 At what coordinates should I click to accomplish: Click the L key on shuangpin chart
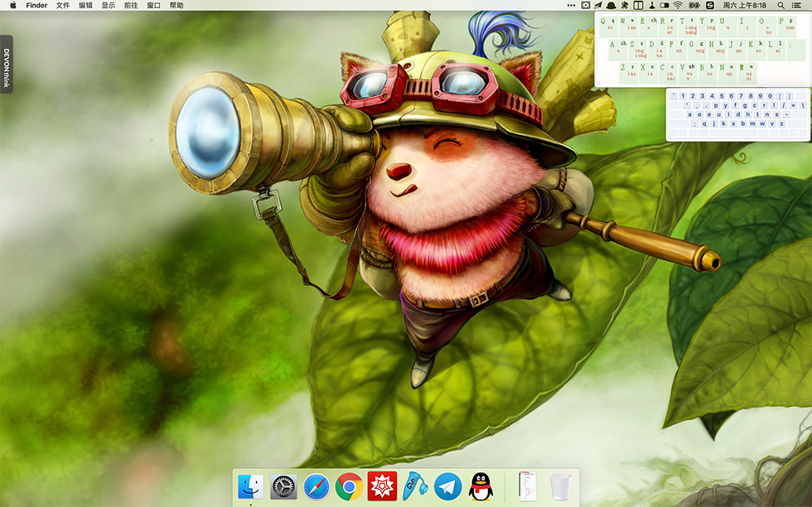click(776, 51)
